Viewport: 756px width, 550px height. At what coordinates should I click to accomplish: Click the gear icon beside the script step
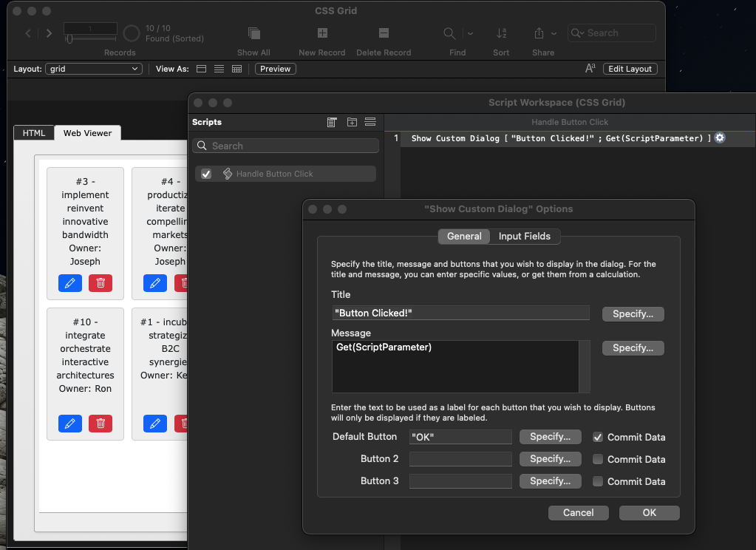(x=720, y=138)
